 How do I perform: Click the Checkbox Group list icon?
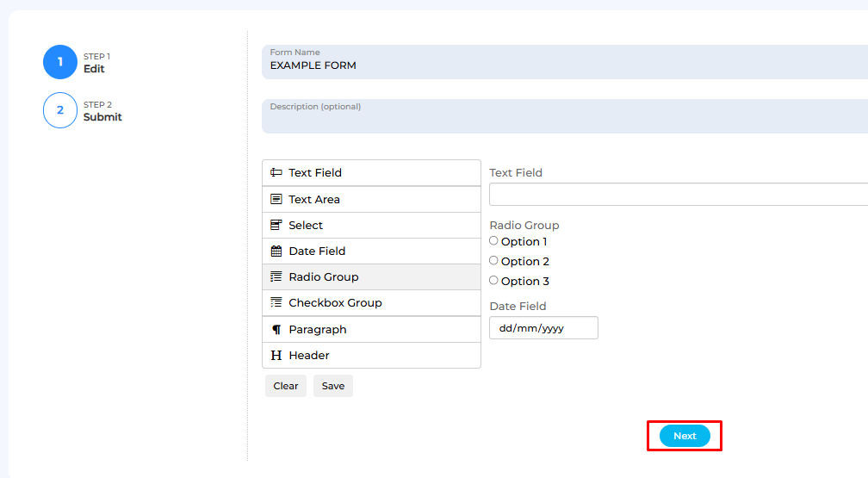click(x=276, y=302)
